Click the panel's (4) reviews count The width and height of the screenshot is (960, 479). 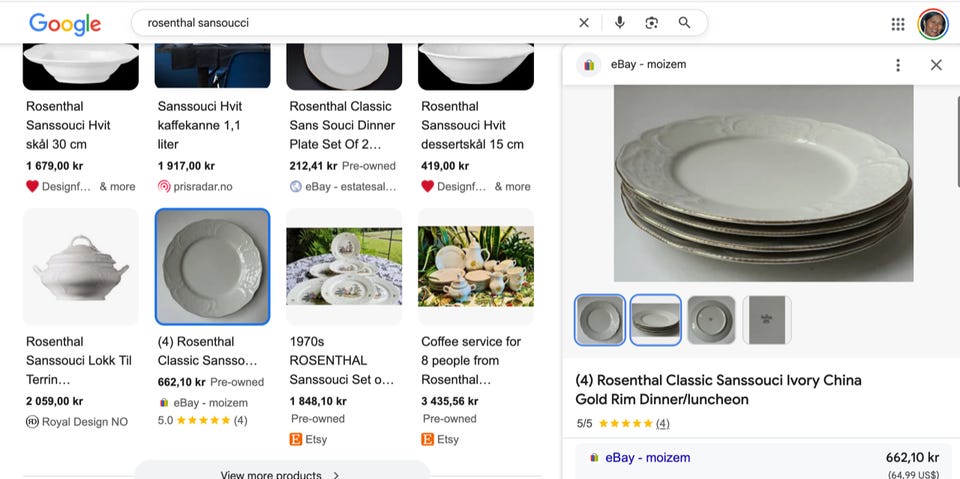662,423
